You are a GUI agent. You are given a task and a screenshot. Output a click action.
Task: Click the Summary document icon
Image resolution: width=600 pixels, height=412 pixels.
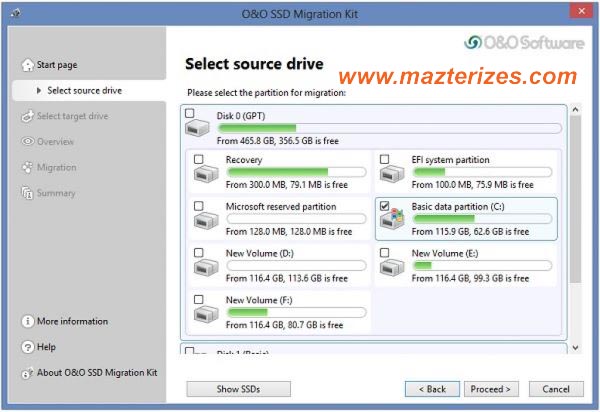click(x=28, y=193)
